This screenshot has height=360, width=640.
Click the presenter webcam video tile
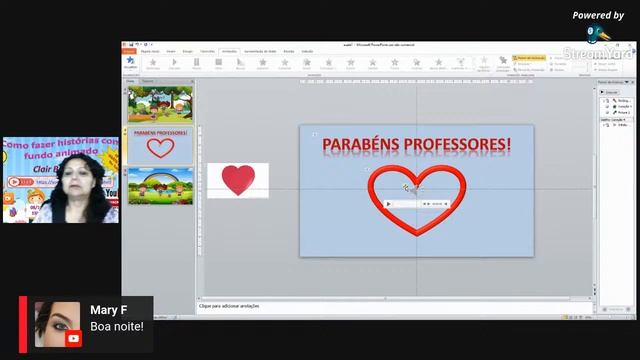tap(61, 180)
